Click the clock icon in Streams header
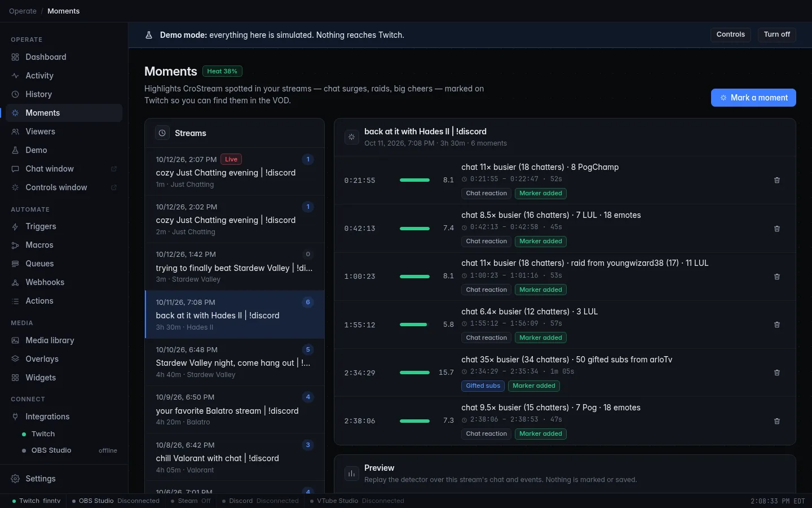 tap(162, 133)
